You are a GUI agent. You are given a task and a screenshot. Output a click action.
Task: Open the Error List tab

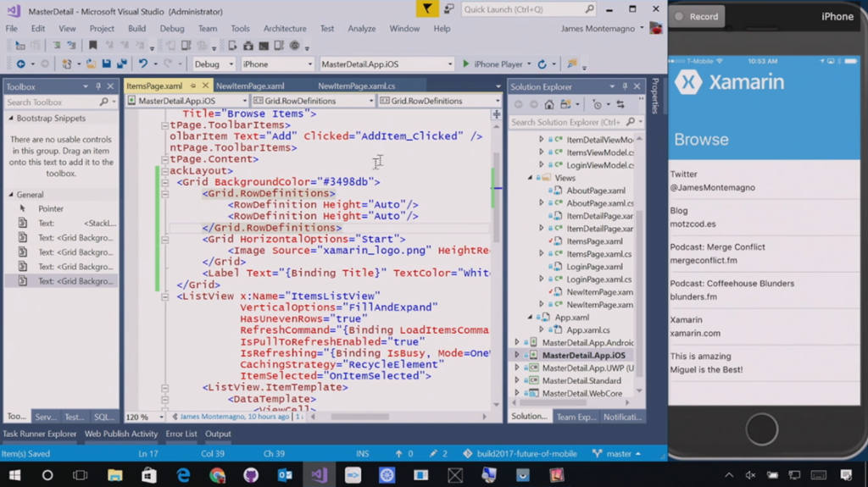click(x=181, y=434)
